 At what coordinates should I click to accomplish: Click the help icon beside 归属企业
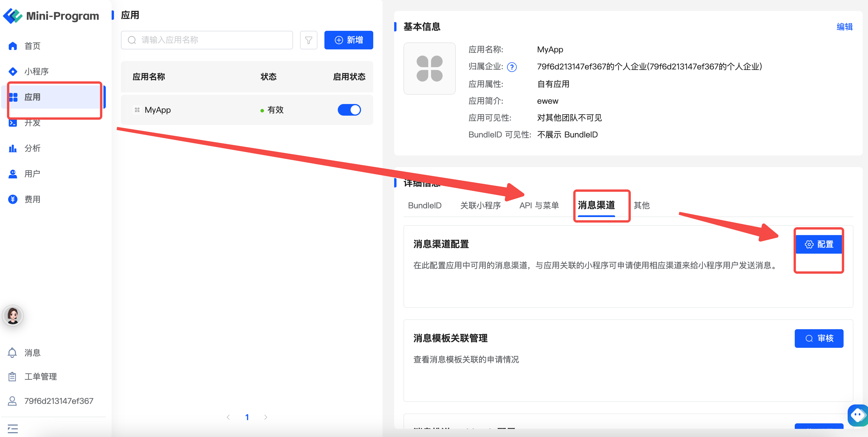(x=512, y=67)
